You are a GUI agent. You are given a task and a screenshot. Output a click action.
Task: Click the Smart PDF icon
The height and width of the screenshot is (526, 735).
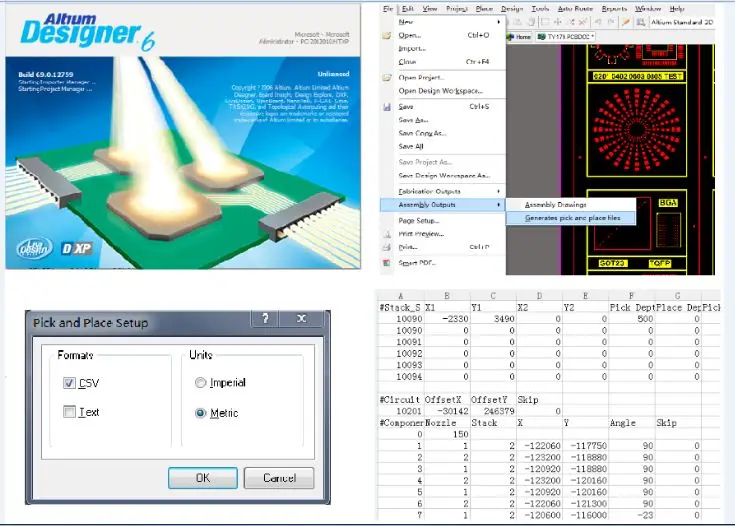387,263
